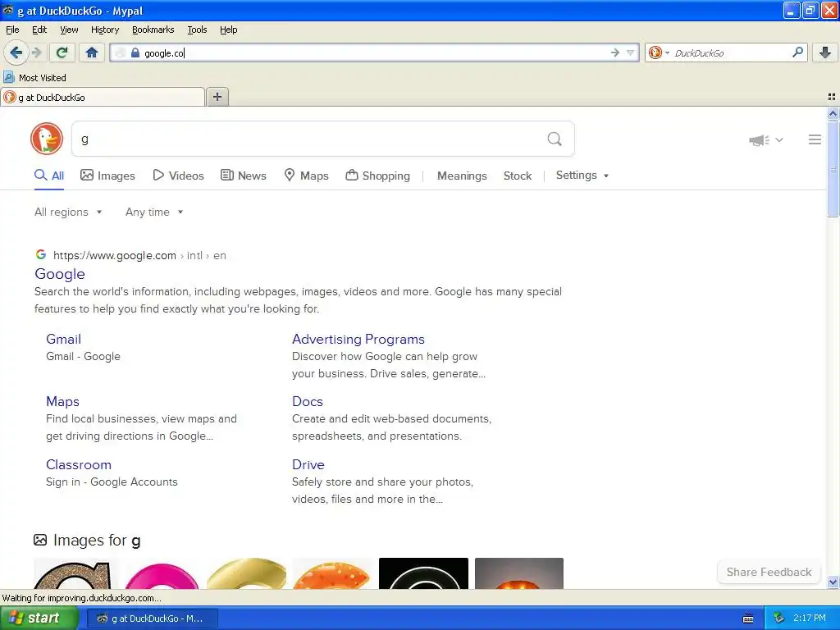Open the Google result title link
This screenshot has width=840, height=630.
[x=59, y=274]
